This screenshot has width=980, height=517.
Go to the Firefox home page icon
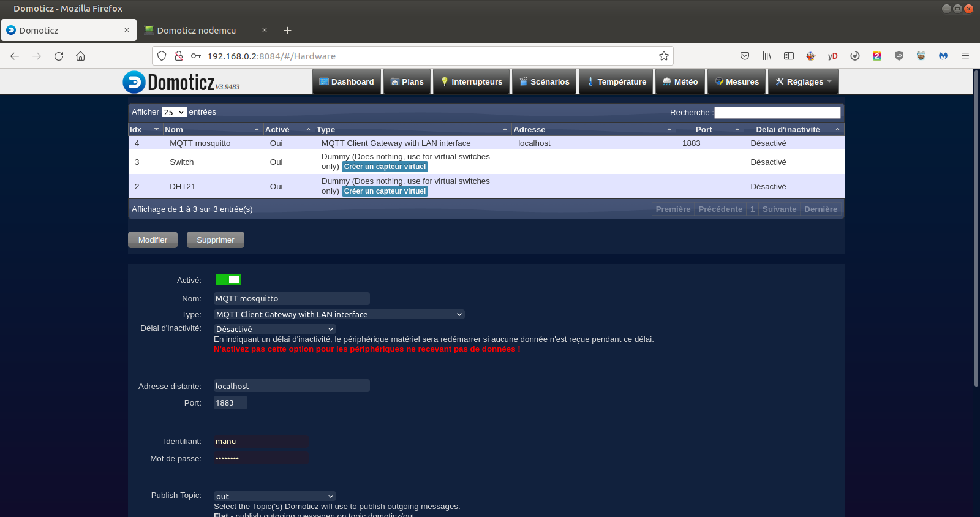[x=80, y=56]
